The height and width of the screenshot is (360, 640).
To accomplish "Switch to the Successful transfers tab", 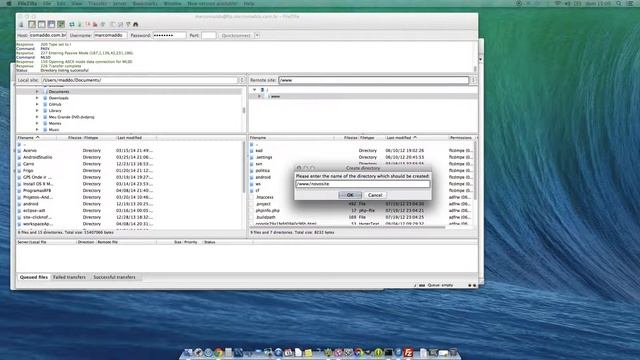I will [114, 277].
